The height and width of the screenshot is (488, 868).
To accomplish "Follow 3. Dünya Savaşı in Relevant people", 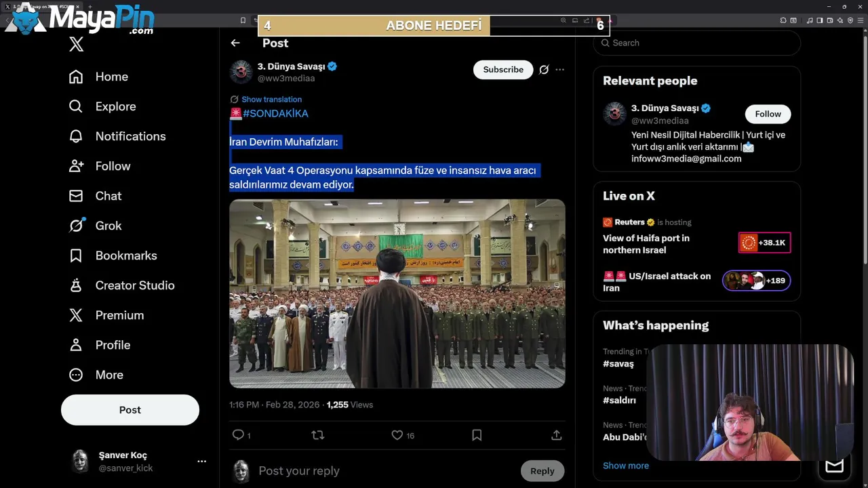I will coord(768,114).
